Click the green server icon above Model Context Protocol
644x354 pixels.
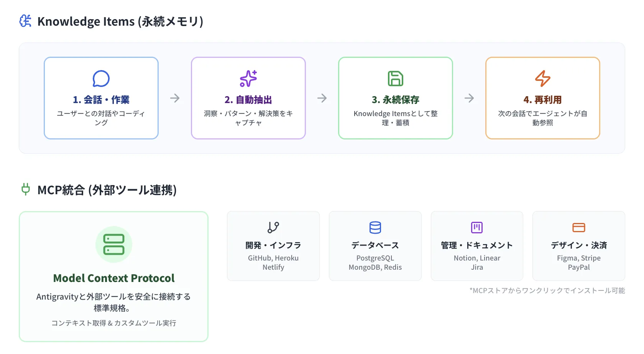pyautogui.click(x=113, y=244)
